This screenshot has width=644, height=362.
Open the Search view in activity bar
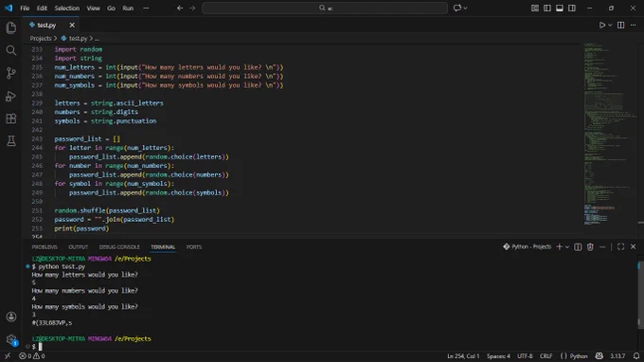pyautogui.click(x=11, y=50)
